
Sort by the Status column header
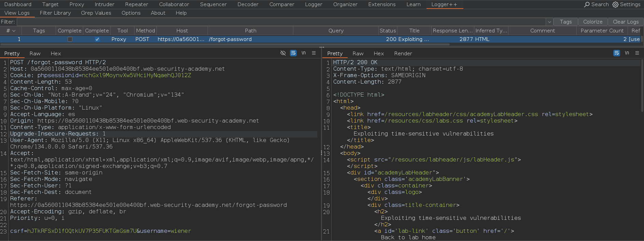point(388,31)
